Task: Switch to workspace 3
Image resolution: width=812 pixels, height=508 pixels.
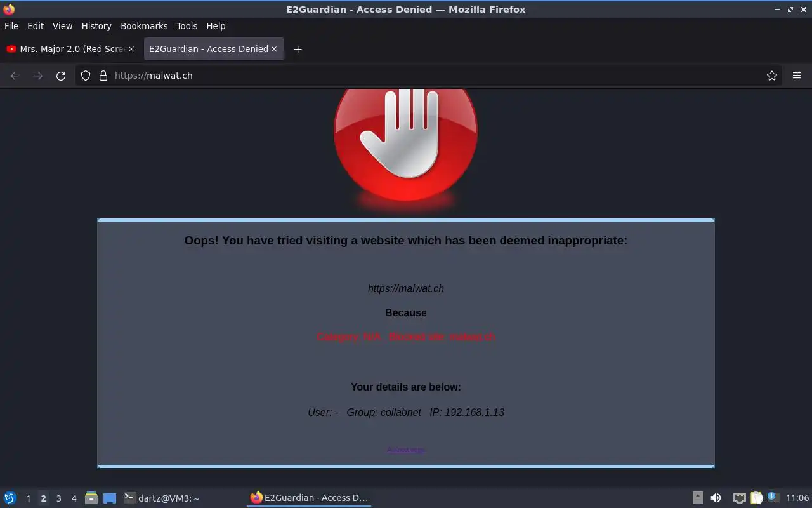Action: click(58, 498)
